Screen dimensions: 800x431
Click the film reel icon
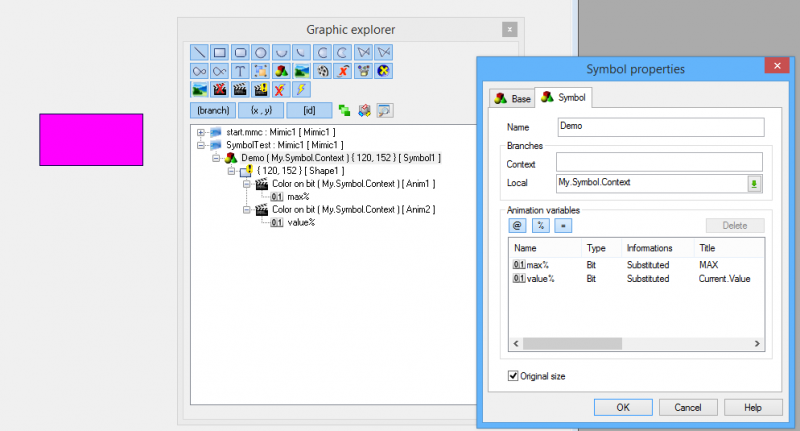[322, 71]
